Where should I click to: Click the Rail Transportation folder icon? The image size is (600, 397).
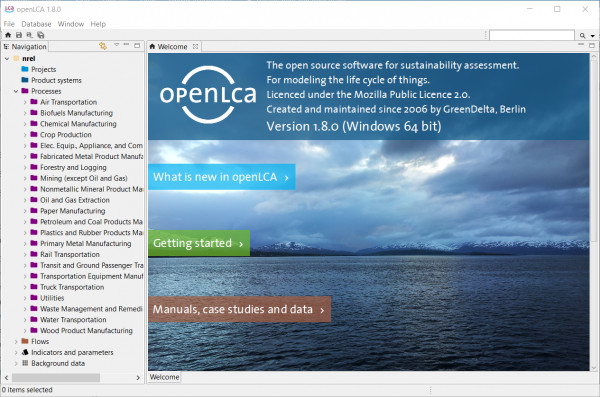click(34, 254)
